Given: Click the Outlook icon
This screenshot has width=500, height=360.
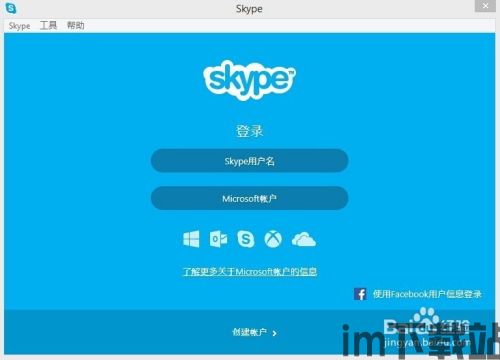Looking at the screenshot, I should pyautogui.click(x=219, y=239).
